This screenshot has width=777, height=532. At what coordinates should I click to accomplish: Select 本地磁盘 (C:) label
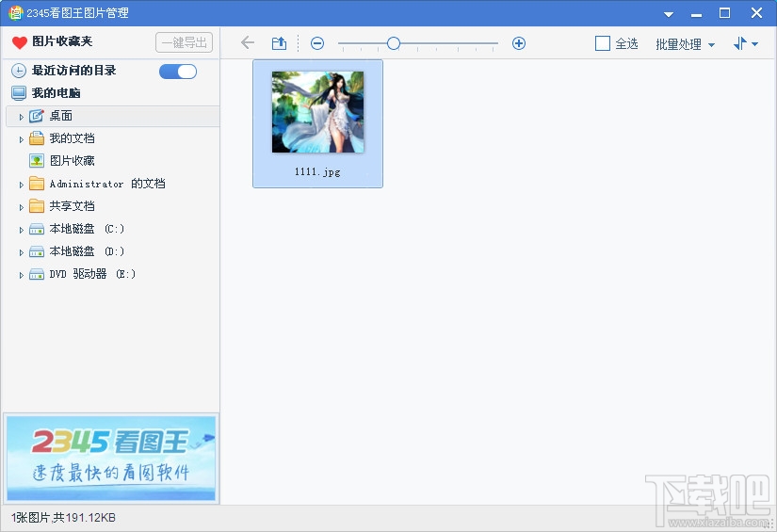(x=87, y=229)
